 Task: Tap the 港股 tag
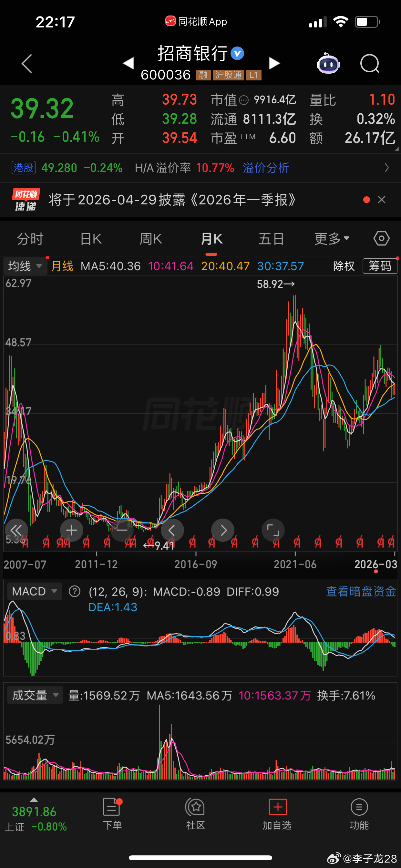(x=24, y=168)
